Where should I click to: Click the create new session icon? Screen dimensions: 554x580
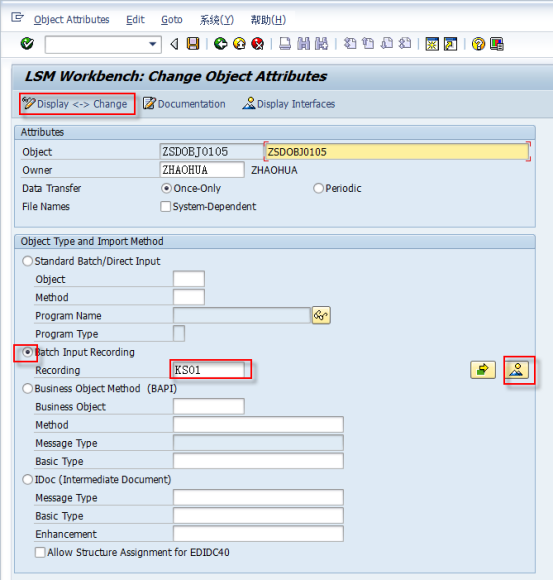pos(432,44)
